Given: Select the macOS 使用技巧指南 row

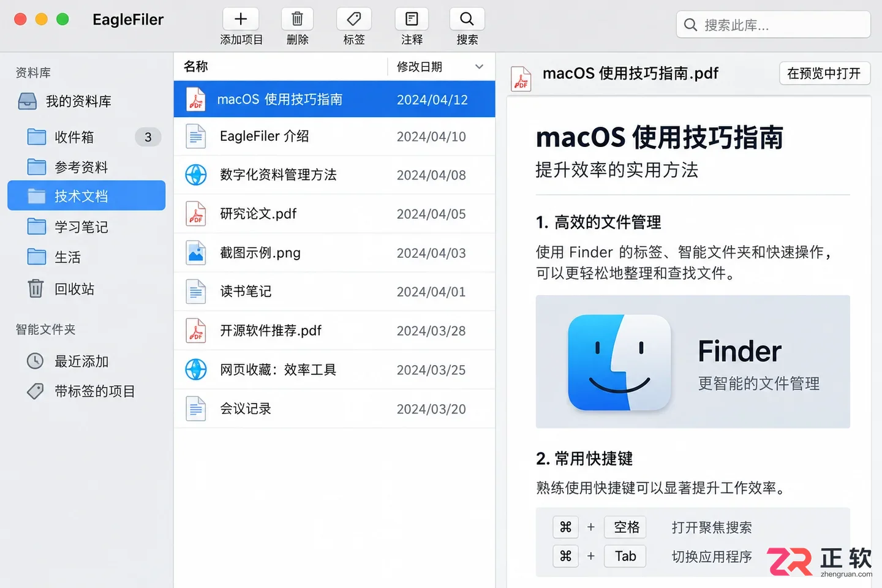Looking at the screenshot, I should coord(334,99).
